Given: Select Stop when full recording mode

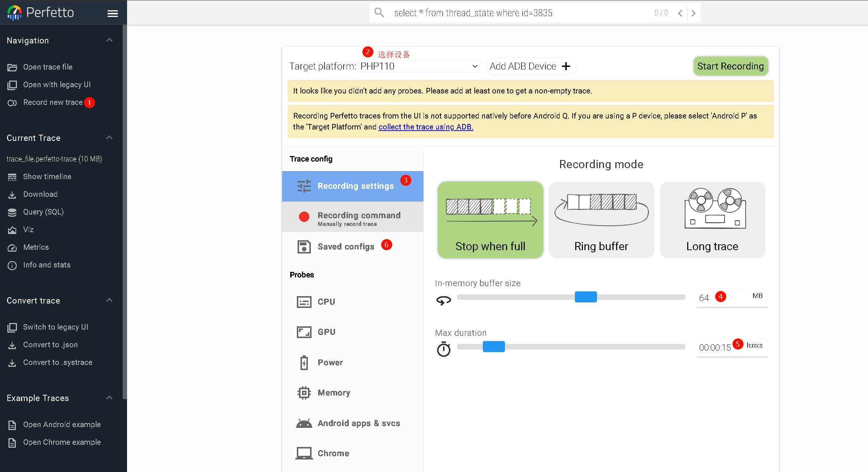Looking at the screenshot, I should point(490,220).
